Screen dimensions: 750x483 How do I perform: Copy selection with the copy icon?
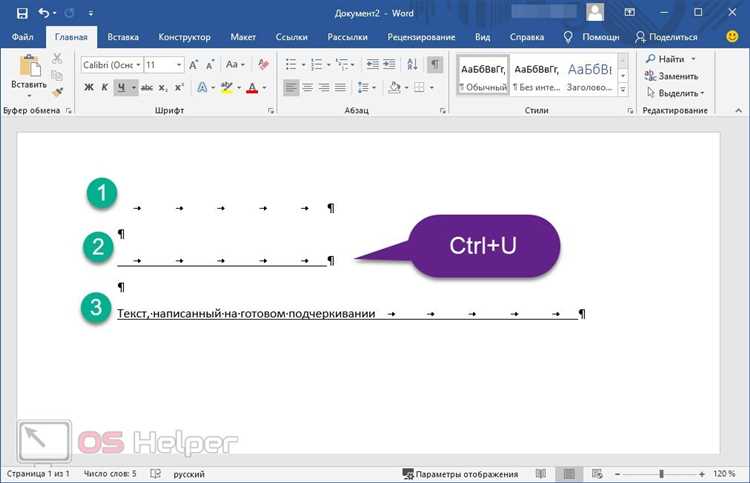[57, 76]
